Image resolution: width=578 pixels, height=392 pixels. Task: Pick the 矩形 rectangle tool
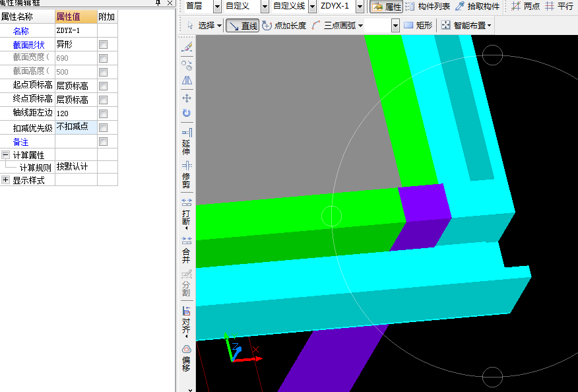tap(418, 26)
